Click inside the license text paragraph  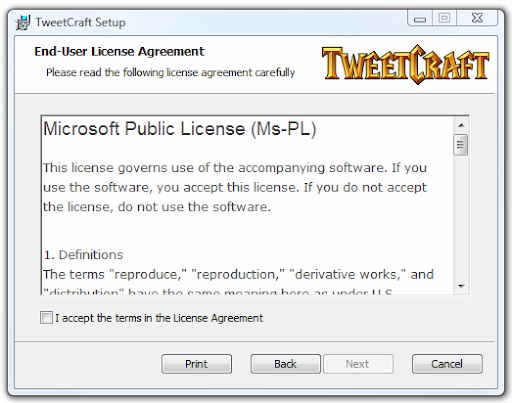235,187
